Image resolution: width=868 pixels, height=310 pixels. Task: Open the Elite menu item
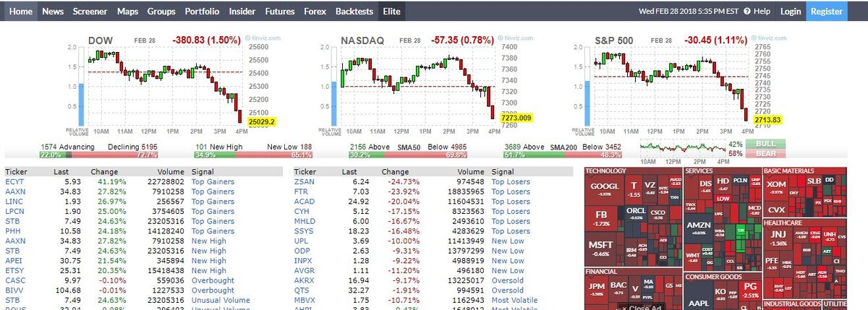392,12
